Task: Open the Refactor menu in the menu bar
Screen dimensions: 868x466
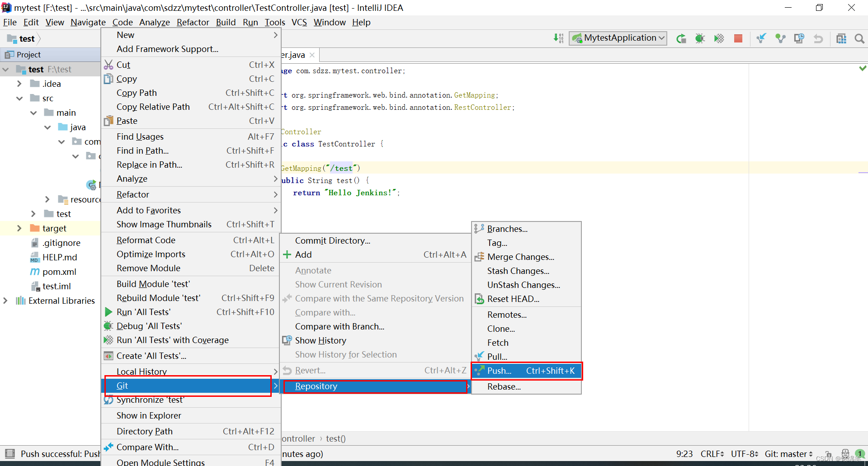Action: (x=193, y=22)
